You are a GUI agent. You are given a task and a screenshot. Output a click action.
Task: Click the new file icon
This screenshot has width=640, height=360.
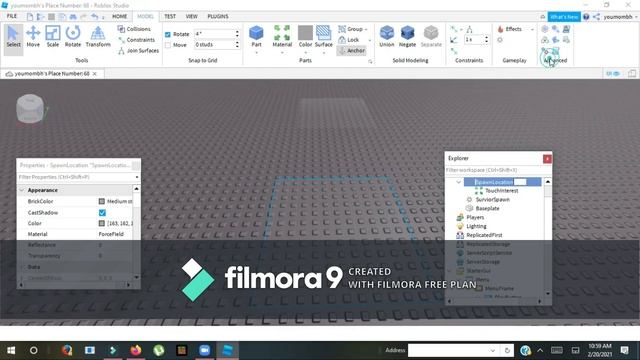(30, 17)
